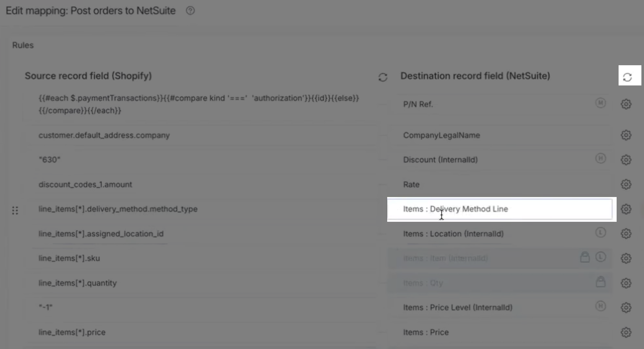Screen dimensions: 644x349
Task: Click destination field CompanyLegalName
Action: point(500,135)
